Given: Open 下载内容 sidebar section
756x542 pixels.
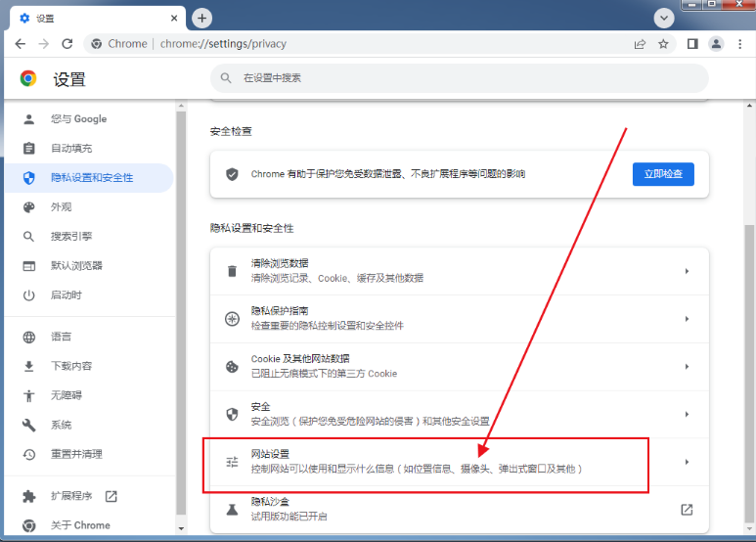Looking at the screenshot, I should point(90,366).
